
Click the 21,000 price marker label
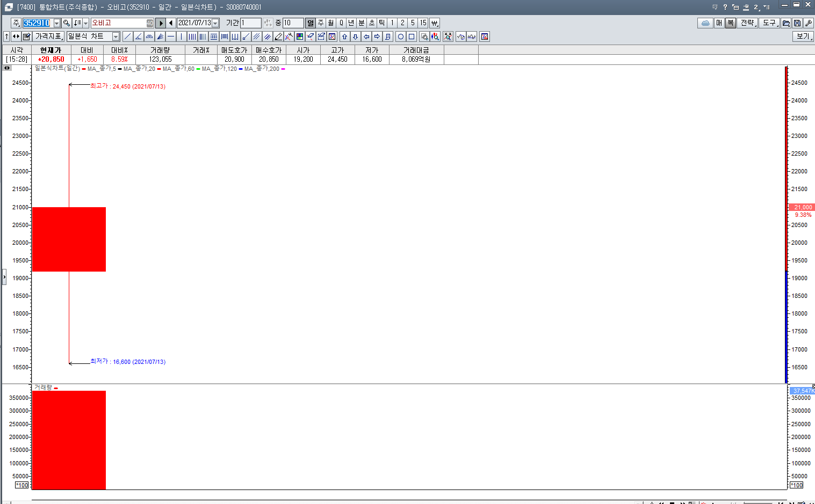pos(802,207)
